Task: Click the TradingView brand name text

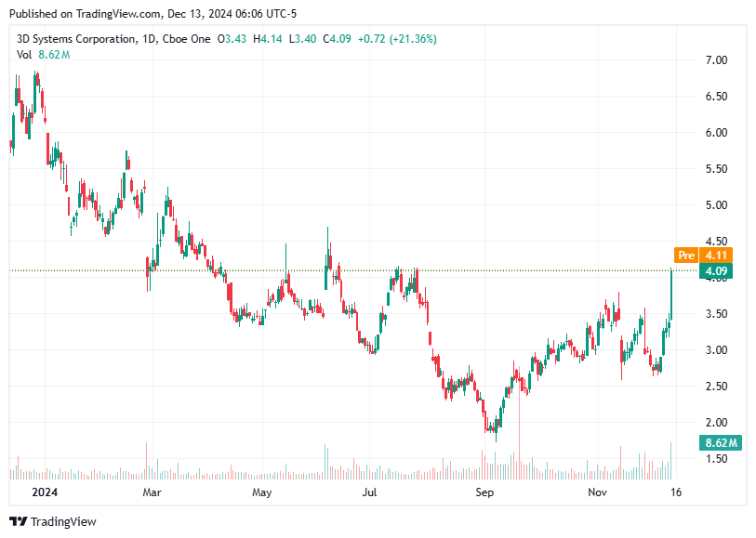Action: pyautogui.click(x=63, y=521)
